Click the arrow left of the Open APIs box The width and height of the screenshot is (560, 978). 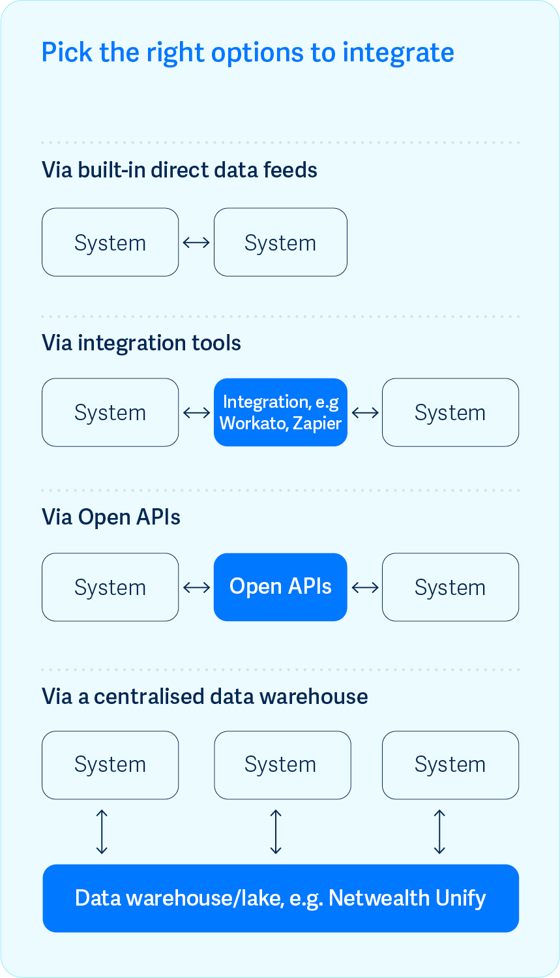point(196,587)
